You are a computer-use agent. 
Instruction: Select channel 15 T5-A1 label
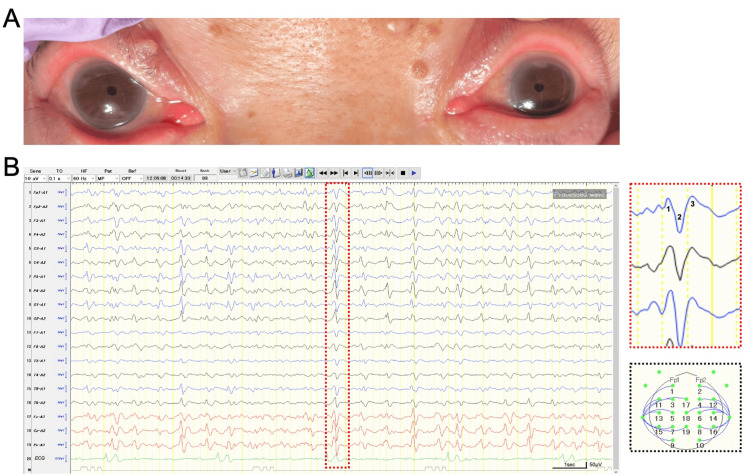coord(40,388)
